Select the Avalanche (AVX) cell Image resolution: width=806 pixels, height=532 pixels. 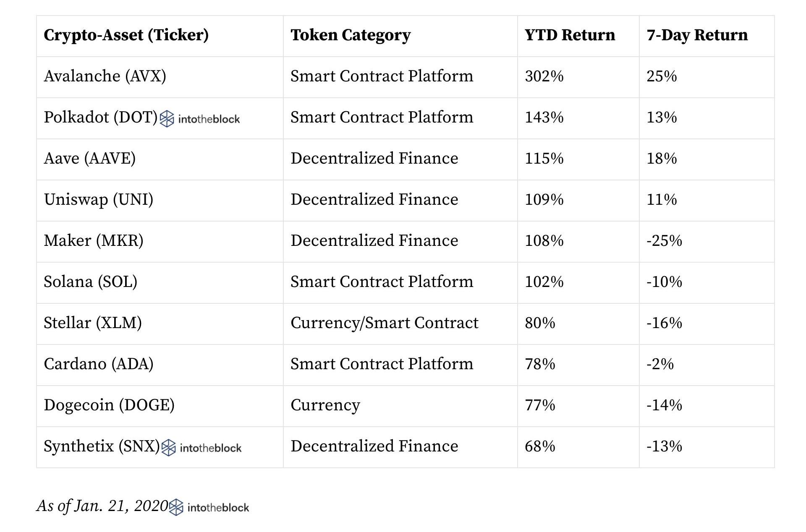(105, 76)
